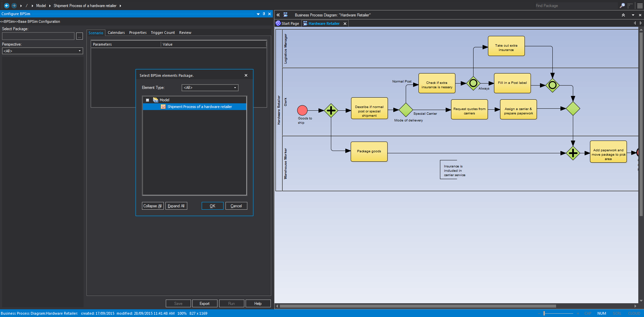Select the Goods to ship start event
Screen dimensions: 644x317
point(302,110)
